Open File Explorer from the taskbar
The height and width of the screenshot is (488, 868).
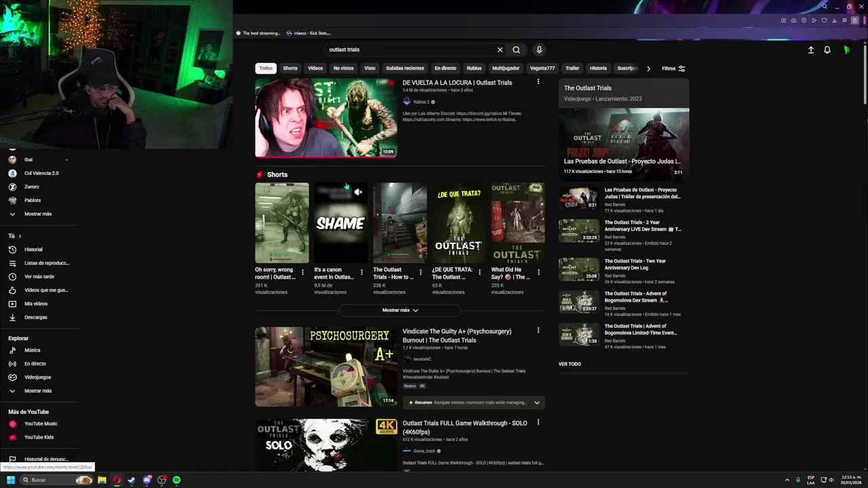[x=102, y=480]
